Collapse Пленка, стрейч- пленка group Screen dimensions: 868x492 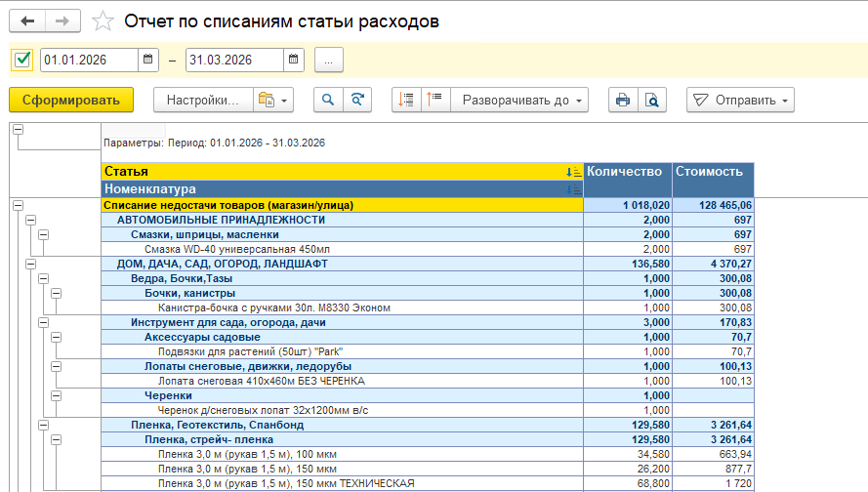click(x=57, y=439)
